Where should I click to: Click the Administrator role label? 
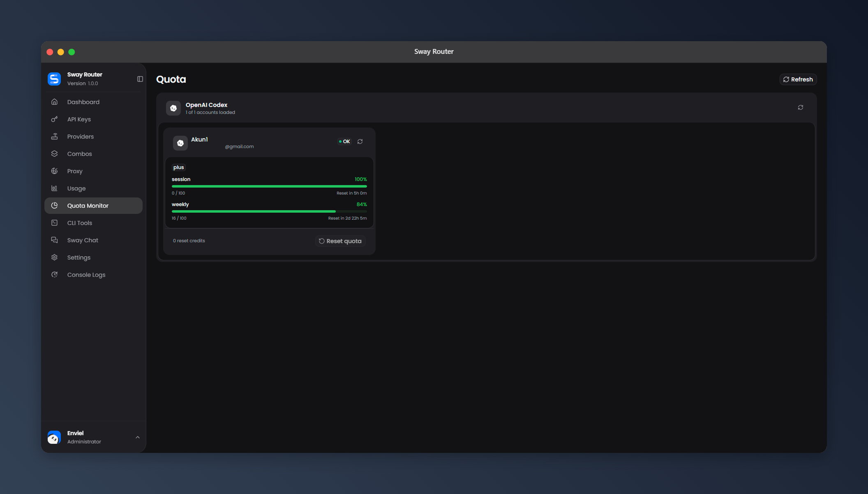coord(84,442)
